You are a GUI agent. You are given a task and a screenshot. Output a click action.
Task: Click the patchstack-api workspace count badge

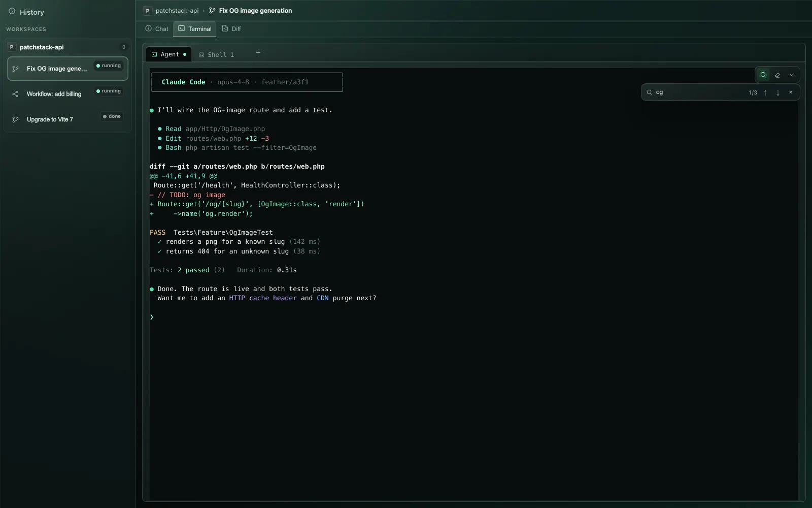(123, 47)
